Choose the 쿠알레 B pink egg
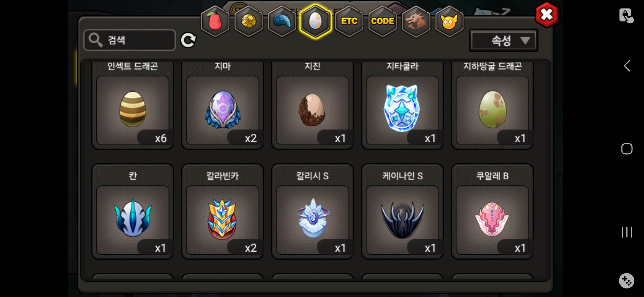The height and width of the screenshot is (297, 644). 492,220
